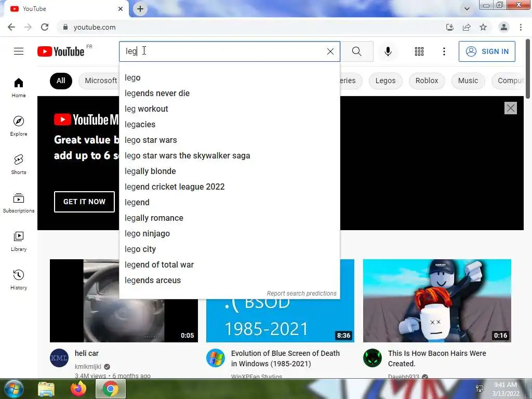
Task: Choose suggestion 'lego ninjago'
Action: (229, 234)
